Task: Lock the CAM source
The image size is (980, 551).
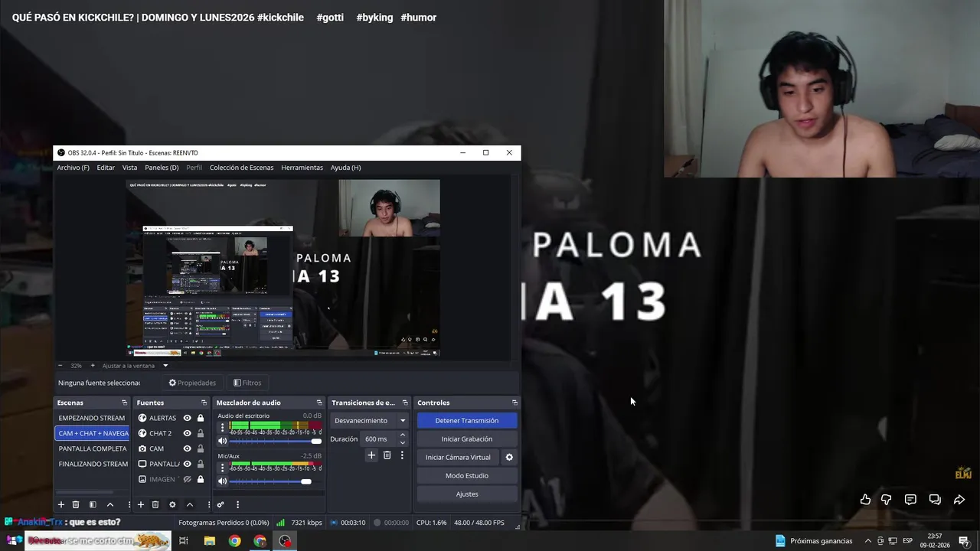Action: [201, 448]
